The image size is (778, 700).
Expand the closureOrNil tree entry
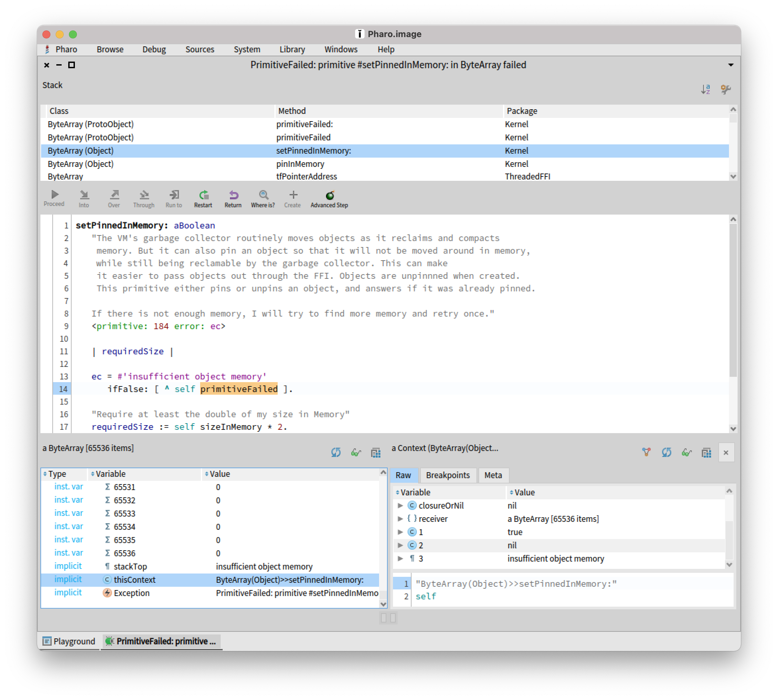click(401, 505)
